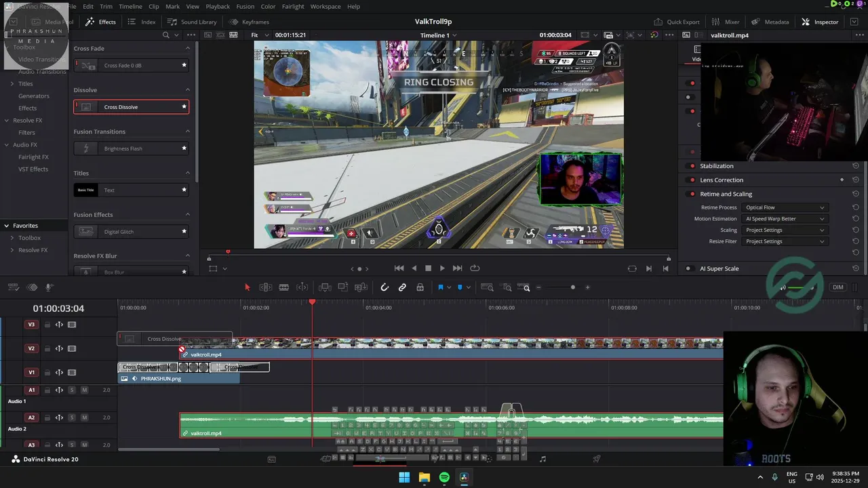The image size is (868, 488).
Task: Click Lens Correction keyframe diamond
Action: click(842, 180)
